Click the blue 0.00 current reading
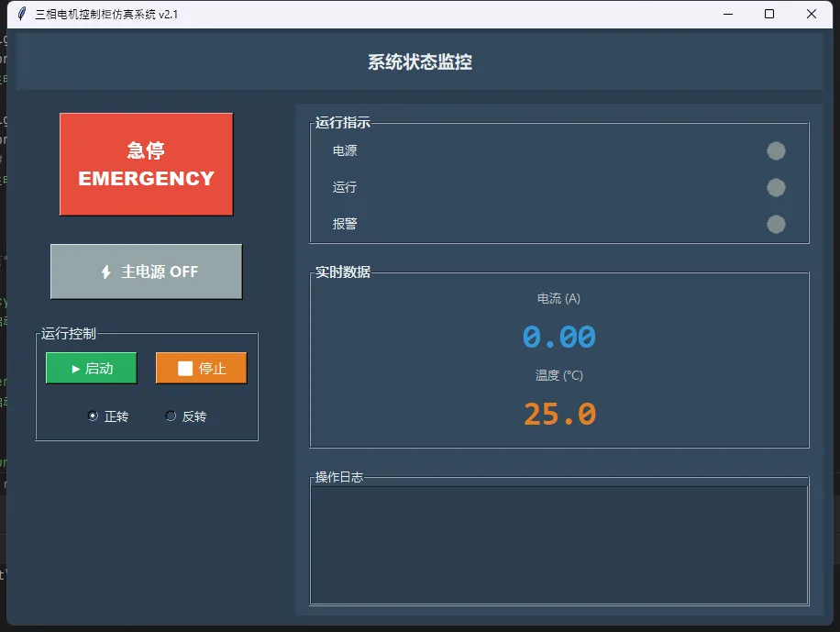840x632 pixels. coord(559,337)
